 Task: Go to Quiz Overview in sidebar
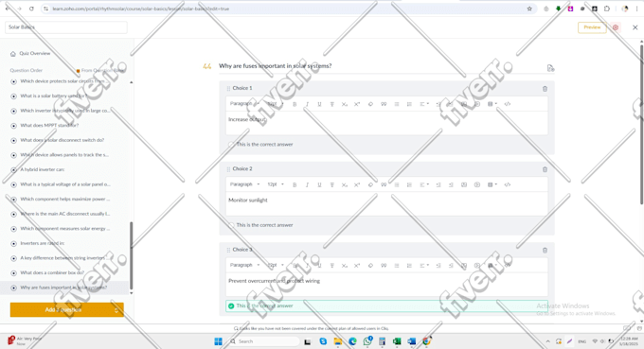(30, 53)
